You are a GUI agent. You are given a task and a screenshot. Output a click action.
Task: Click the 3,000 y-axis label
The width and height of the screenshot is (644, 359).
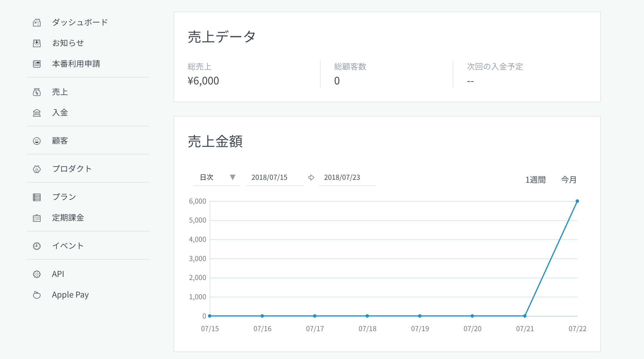(x=198, y=259)
